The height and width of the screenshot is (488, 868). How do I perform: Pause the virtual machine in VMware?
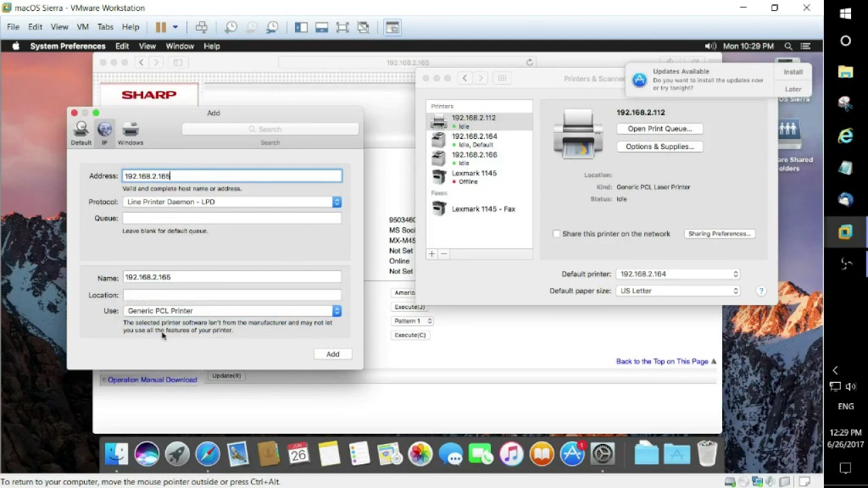pos(161,27)
